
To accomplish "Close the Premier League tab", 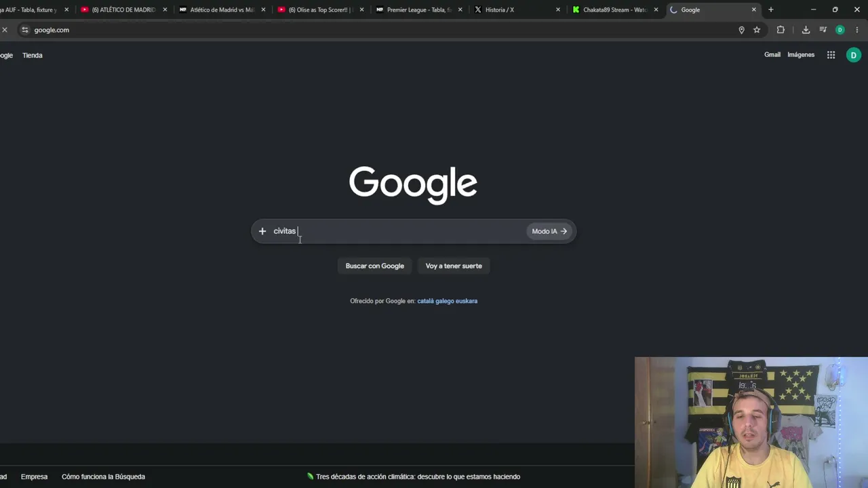I will (460, 9).
